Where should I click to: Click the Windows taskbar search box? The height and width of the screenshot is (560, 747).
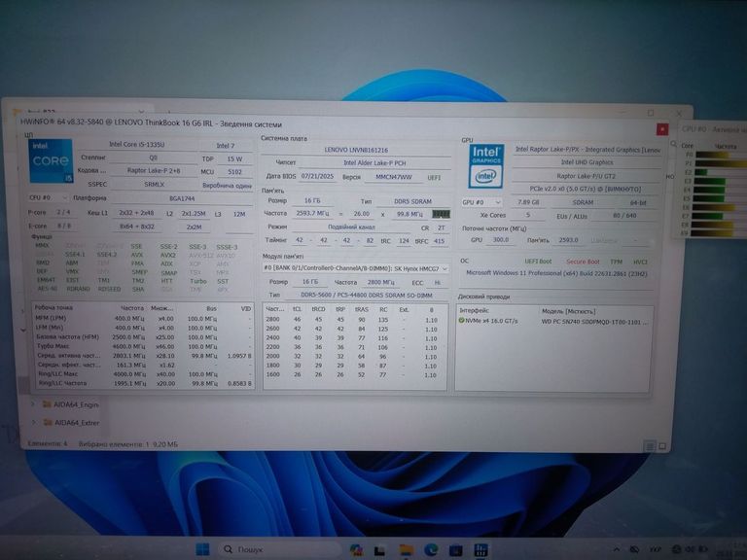coord(279,549)
